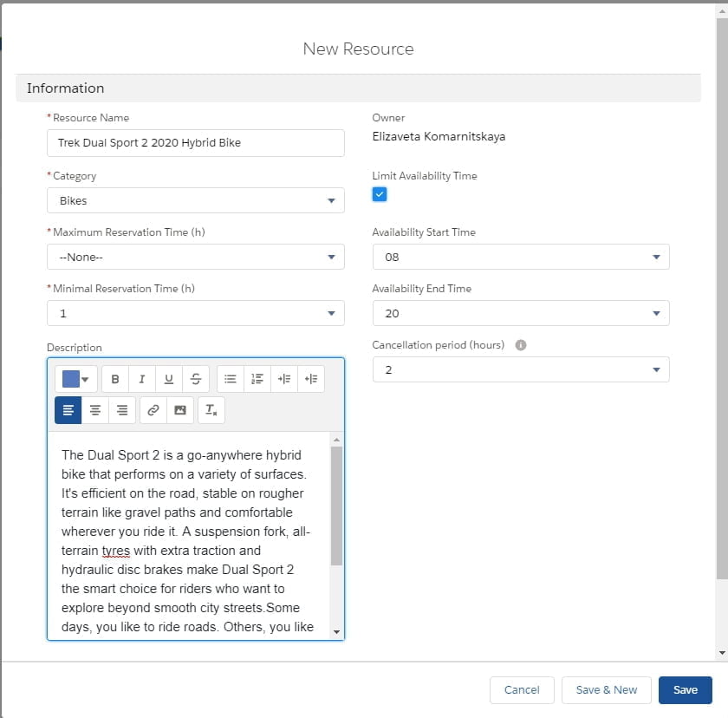This screenshot has height=718, width=728.
Task: Toggle bold formatting in Description editor
Action: pyautogui.click(x=115, y=379)
